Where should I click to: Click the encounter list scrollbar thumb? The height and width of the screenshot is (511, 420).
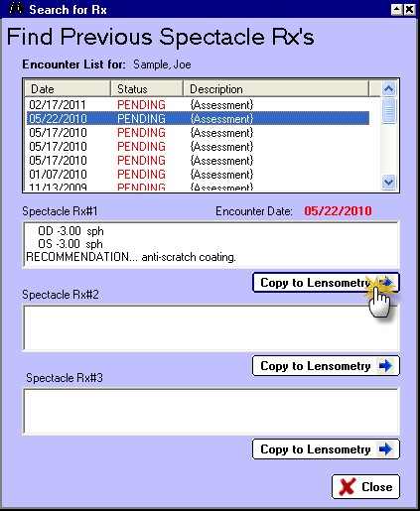point(388,110)
